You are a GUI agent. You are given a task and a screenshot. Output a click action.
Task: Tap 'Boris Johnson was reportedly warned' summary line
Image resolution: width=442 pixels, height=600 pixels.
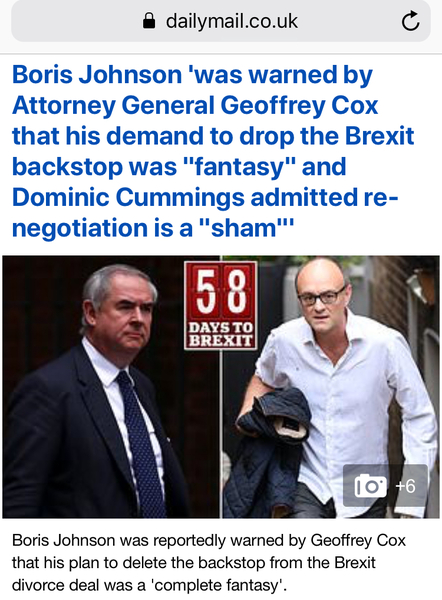click(x=209, y=541)
